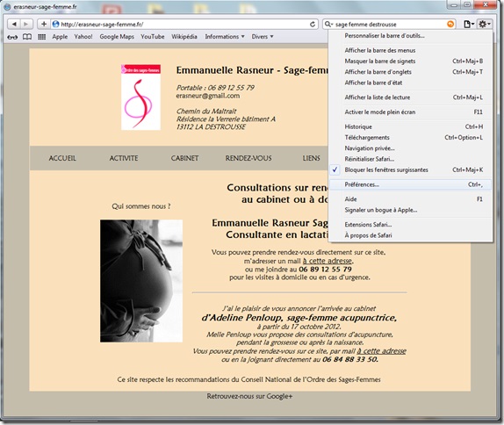Open the page menu dropdown icon
This screenshot has height=425, width=504.
point(469,24)
